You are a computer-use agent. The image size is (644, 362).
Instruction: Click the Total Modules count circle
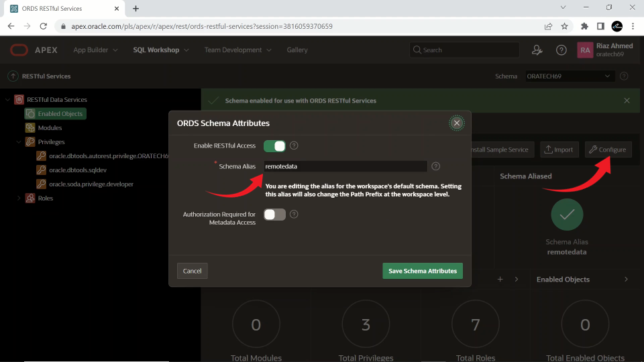pyautogui.click(x=256, y=324)
